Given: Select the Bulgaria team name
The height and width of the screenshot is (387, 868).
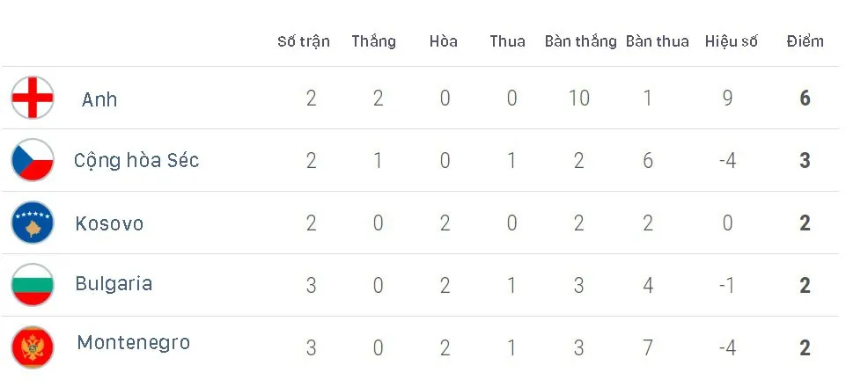Looking at the screenshot, I should tap(114, 283).
